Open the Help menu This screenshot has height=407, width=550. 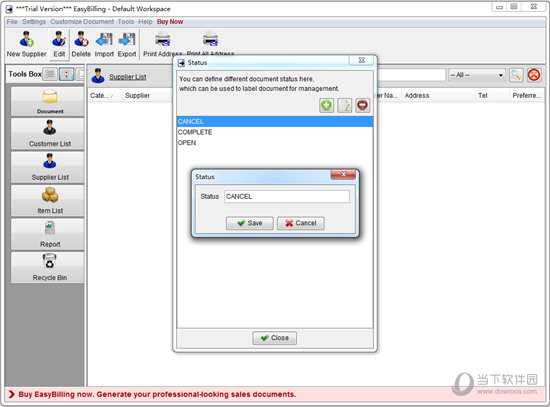tap(145, 22)
